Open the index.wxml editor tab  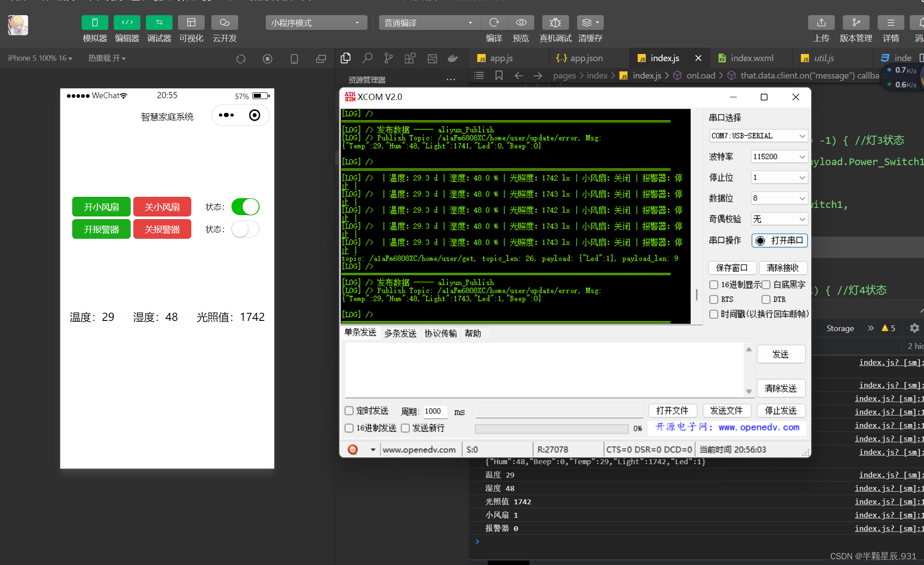(x=752, y=58)
